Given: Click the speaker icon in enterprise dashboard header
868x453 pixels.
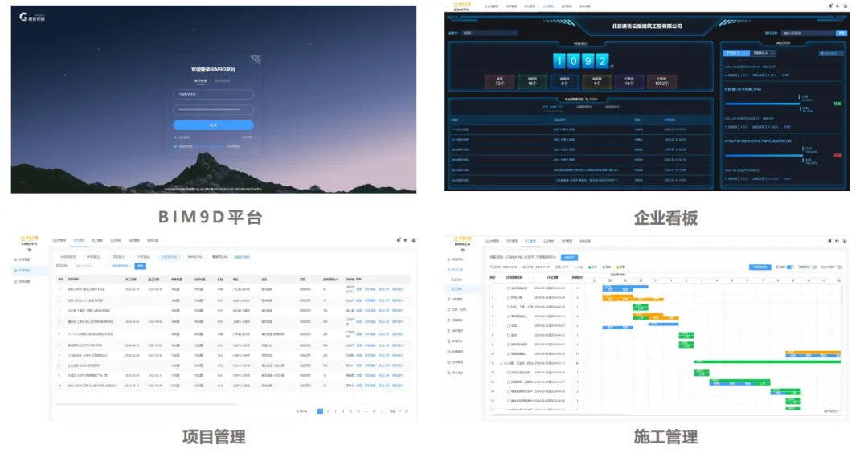Looking at the screenshot, I should pos(837,6).
